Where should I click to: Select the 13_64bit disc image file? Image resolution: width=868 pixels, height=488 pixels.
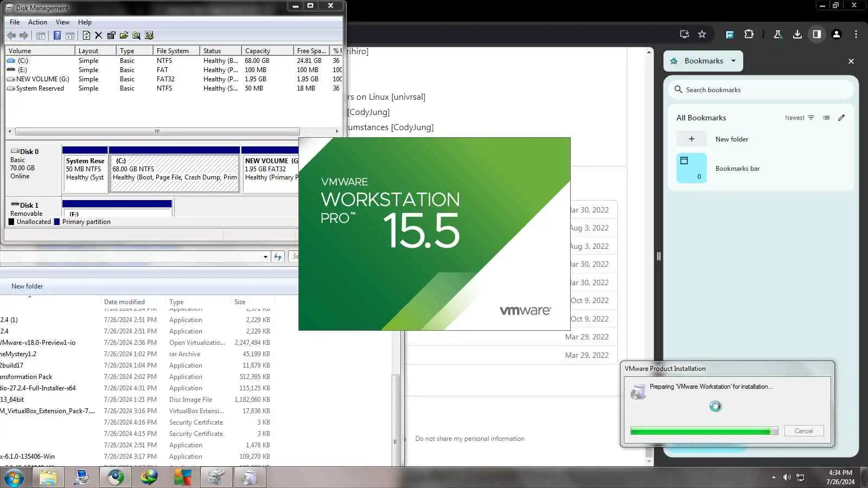pos(136,400)
